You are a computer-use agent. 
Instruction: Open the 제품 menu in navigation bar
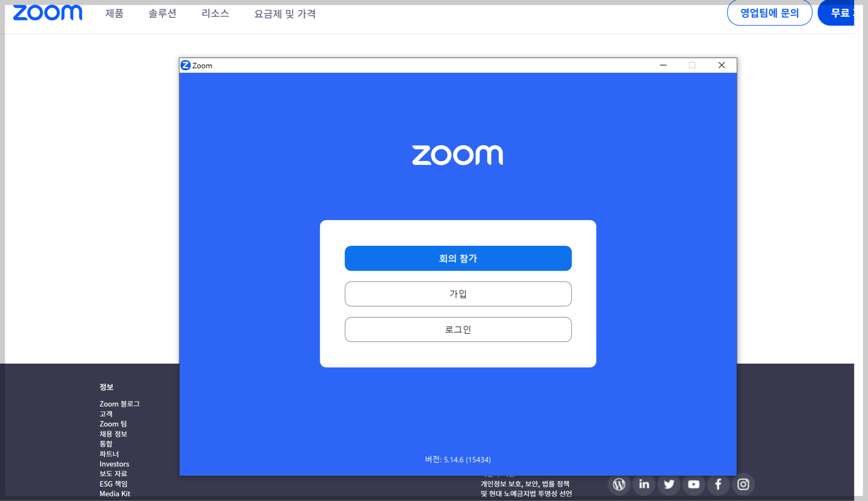[x=114, y=13]
